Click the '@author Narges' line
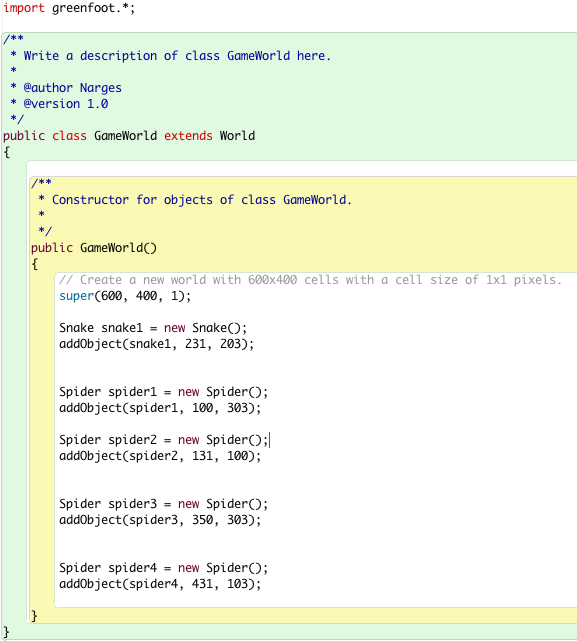 [72, 87]
